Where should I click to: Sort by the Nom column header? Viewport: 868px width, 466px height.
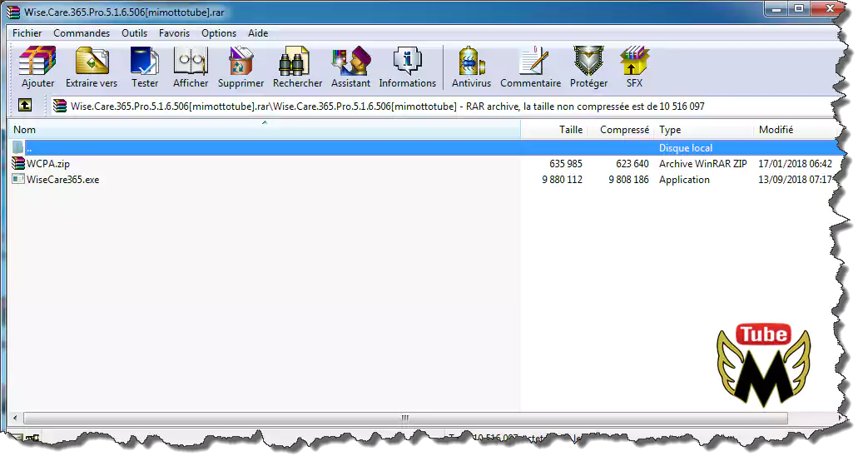264,130
